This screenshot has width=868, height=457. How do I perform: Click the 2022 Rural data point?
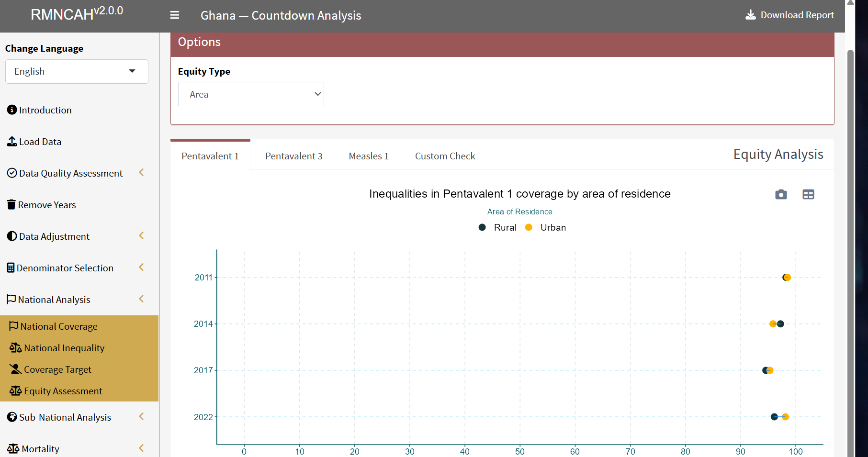(x=774, y=417)
